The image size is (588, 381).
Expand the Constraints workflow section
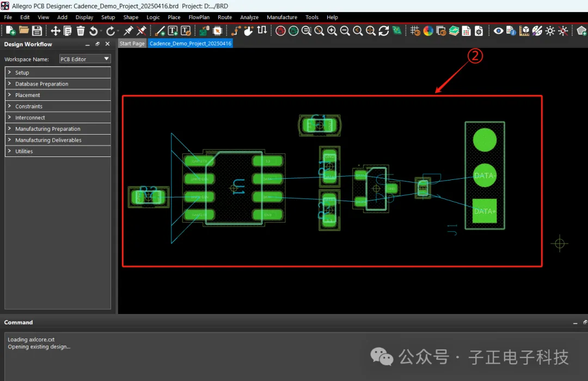pos(58,106)
